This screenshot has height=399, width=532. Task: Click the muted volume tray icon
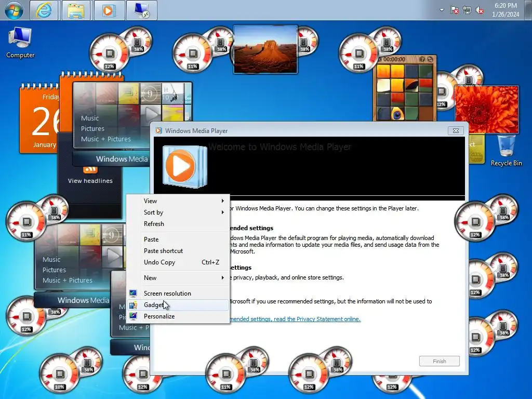[480, 10]
